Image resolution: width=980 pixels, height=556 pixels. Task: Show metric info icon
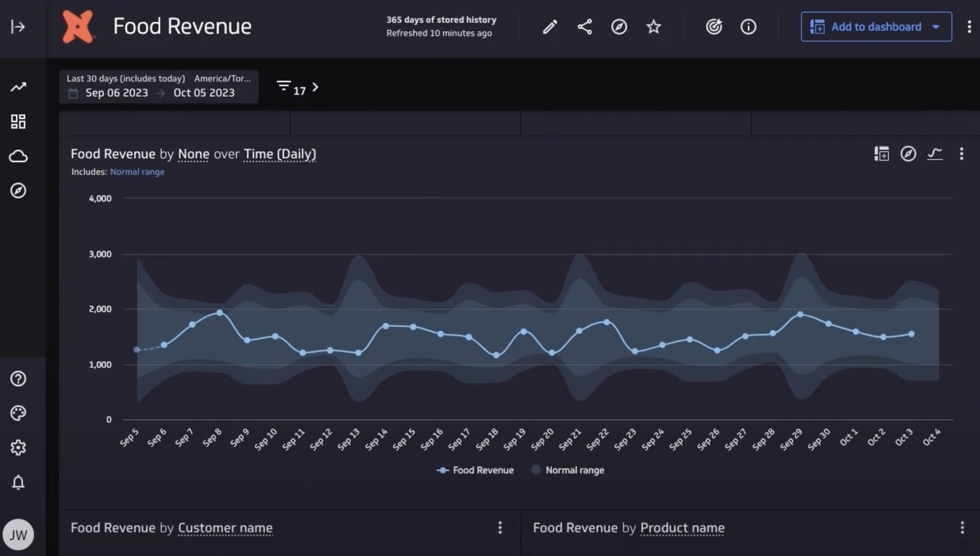[x=748, y=27]
